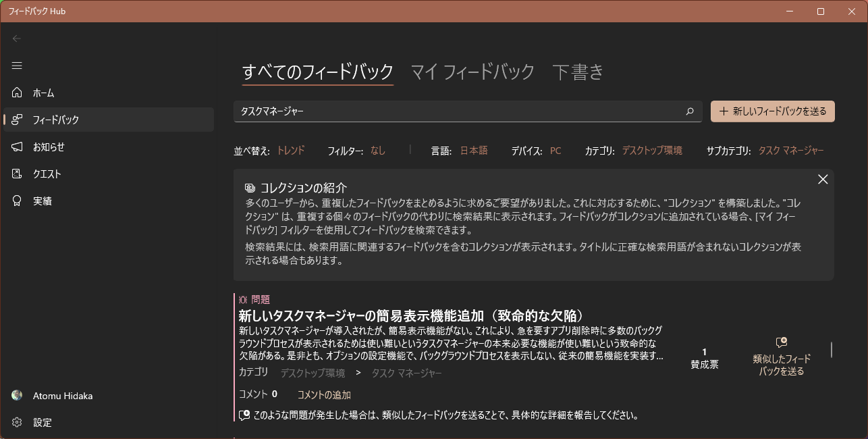868x439 pixels.
Task: Click 類似したフィードバックを送る button
Action: click(782, 357)
